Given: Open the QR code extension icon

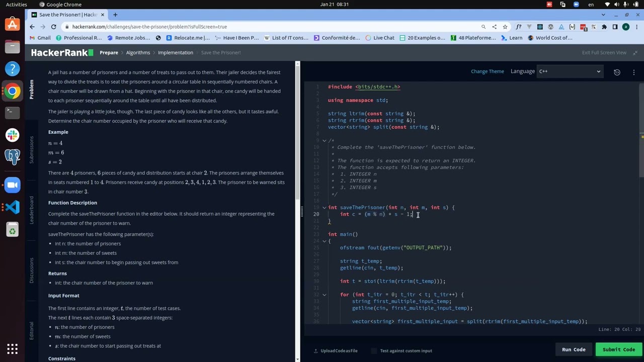Looking at the screenshot, I should coord(594,27).
